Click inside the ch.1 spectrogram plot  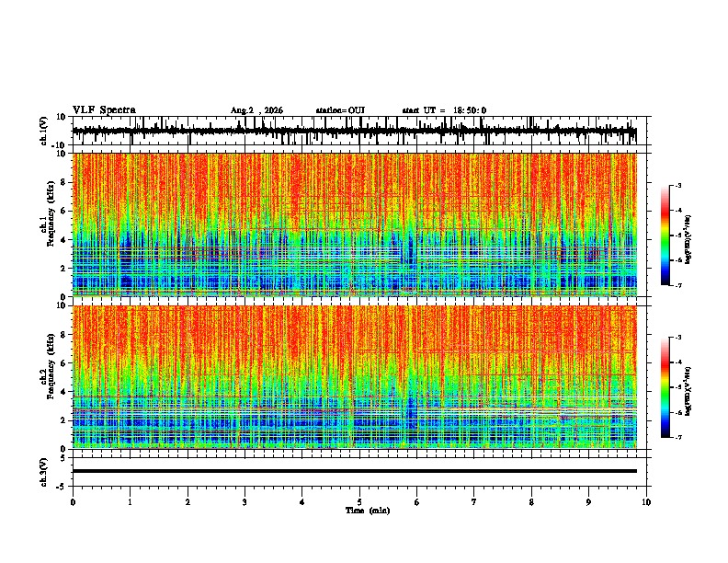pos(355,224)
